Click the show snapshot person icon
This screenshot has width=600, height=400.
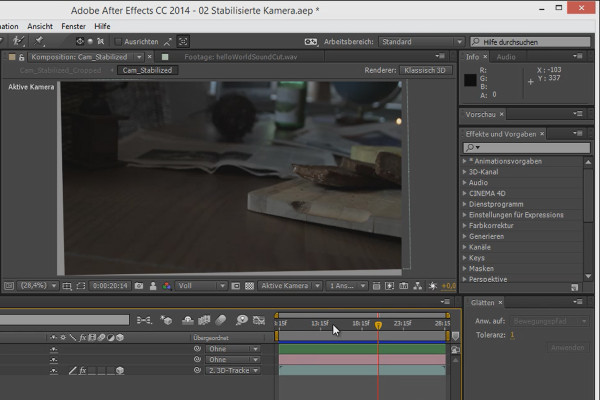pos(153,286)
